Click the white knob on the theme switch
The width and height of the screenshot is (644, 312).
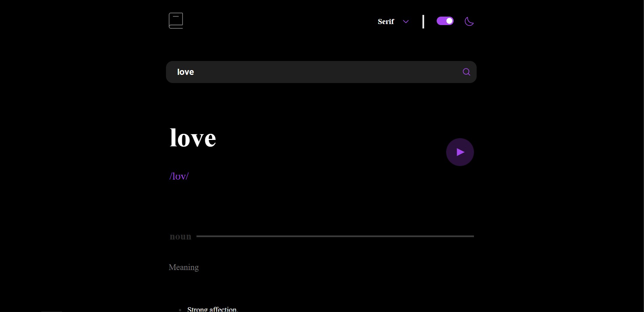pos(449,21)
